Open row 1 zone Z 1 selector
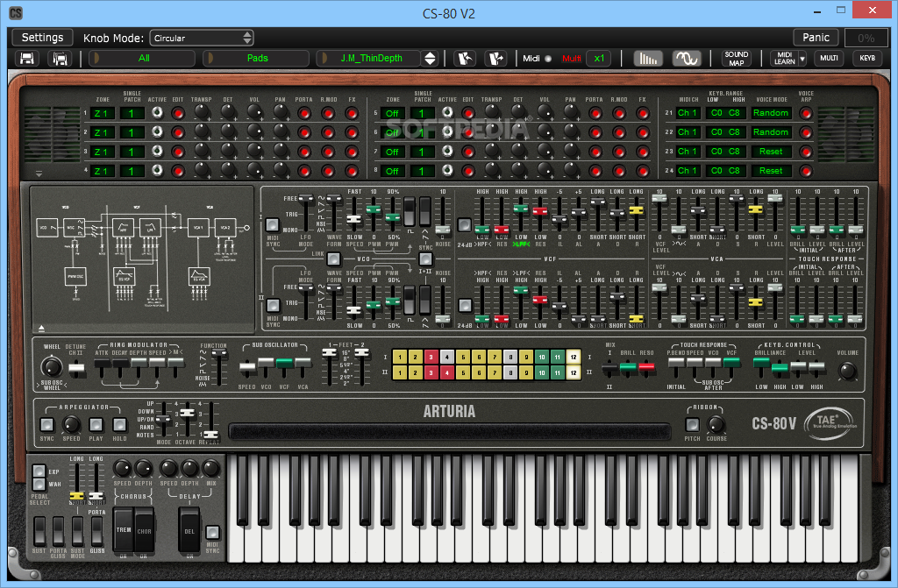 pyautogui.click(x=102, y=113)
